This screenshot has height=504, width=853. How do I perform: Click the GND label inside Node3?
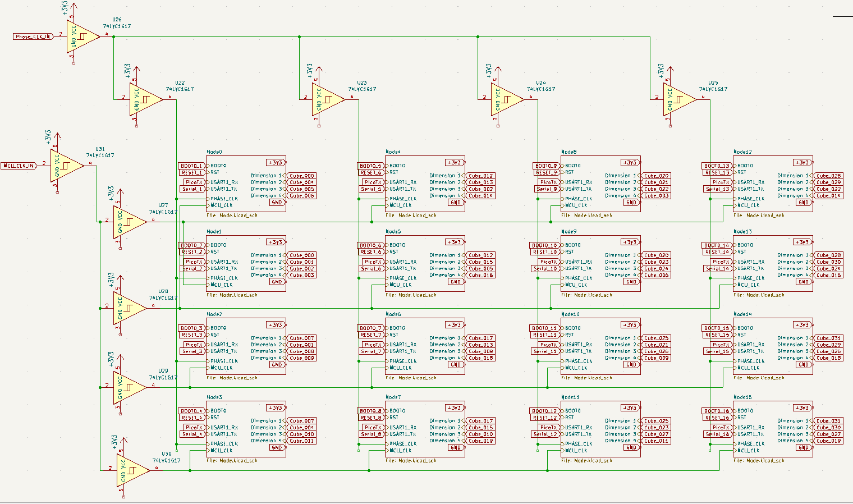tap(277, 448)
